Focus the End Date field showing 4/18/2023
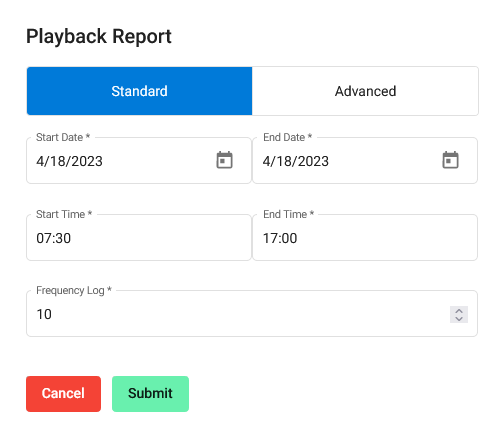 pos(365,161)
